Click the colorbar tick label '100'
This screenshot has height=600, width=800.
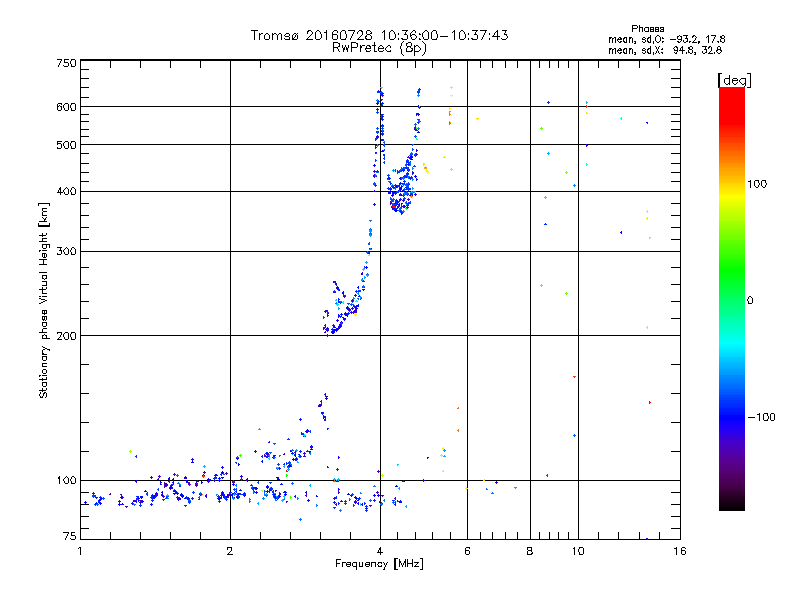[x=757, y=184]
